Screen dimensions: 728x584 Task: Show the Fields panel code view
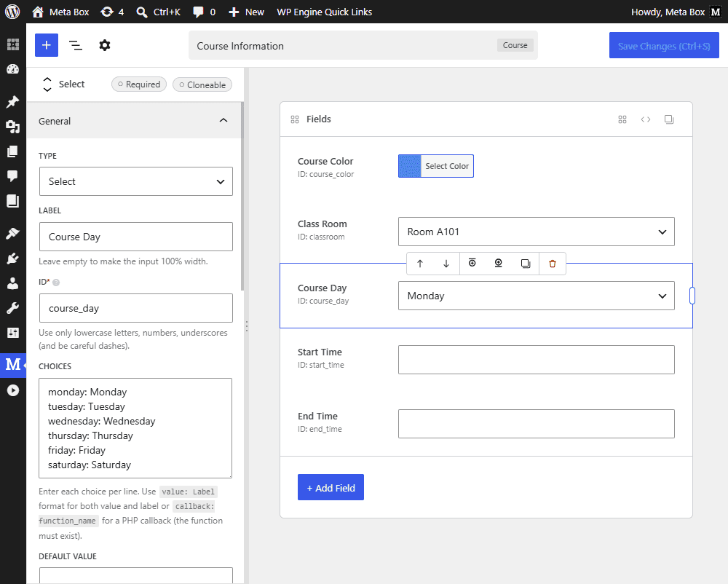point(646,119)
